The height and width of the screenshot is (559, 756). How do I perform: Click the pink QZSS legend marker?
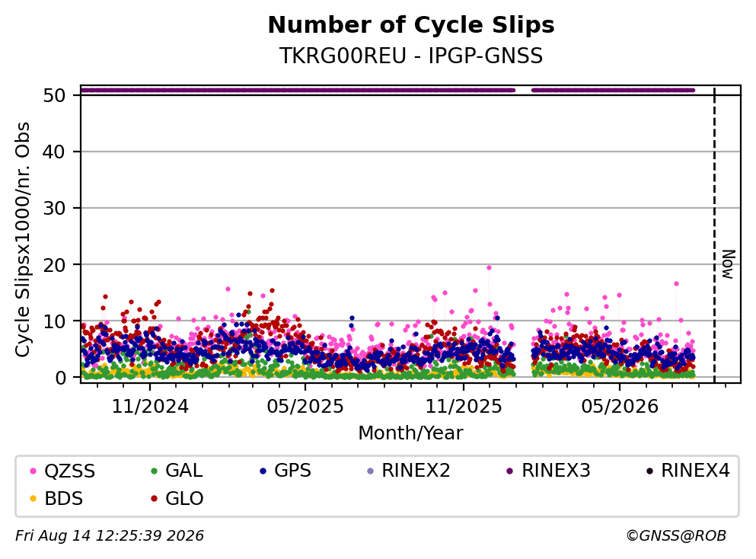[x=33, y=471]
